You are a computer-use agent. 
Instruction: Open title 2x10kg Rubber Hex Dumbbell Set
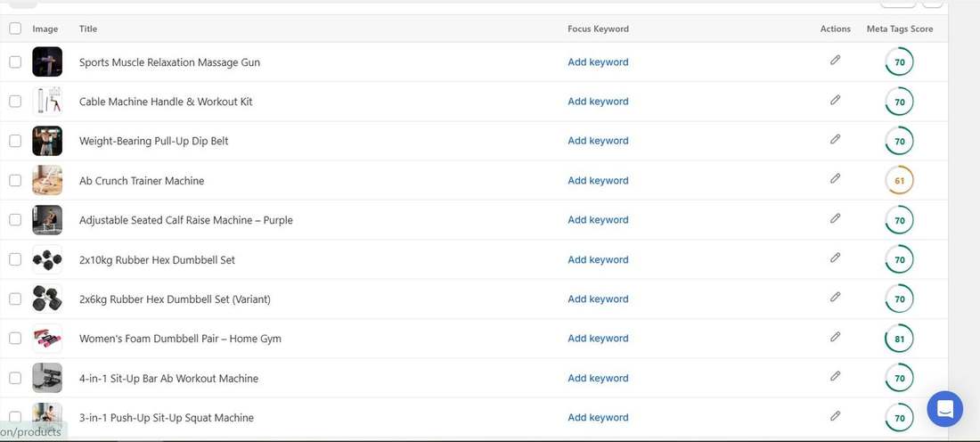pyautogui.click(x=157, y=259)
